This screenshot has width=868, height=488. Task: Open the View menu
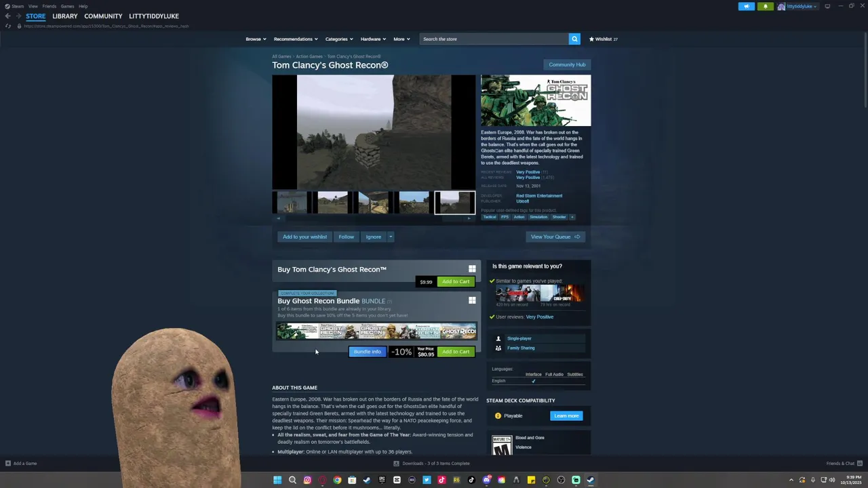[33, 6]
